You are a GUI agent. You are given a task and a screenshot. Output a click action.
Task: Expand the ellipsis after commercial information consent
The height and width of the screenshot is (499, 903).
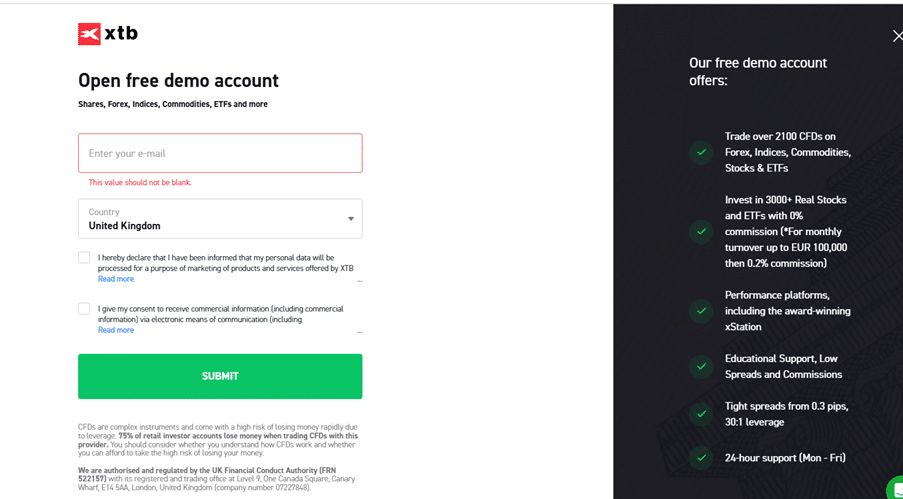click(360, 332)
